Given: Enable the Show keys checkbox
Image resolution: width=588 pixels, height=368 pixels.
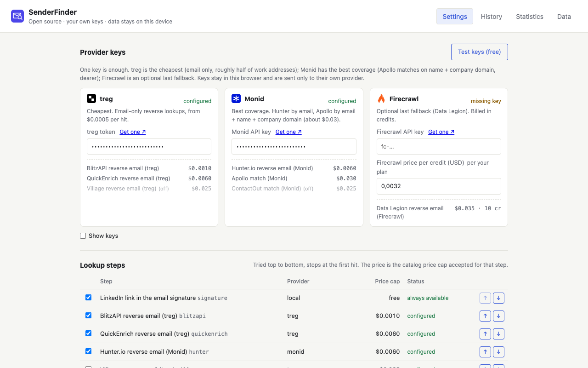Looking at the screenshot, I should click(83, 236).
